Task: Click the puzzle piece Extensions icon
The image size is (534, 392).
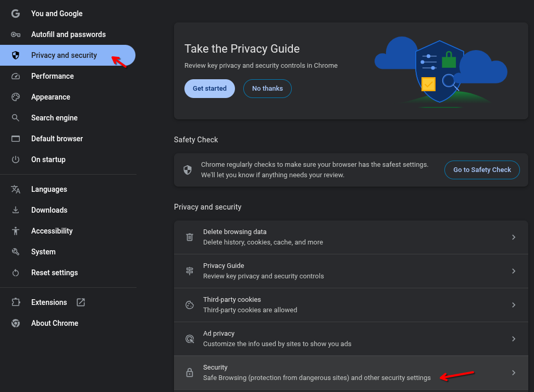Action: (15, 302)
